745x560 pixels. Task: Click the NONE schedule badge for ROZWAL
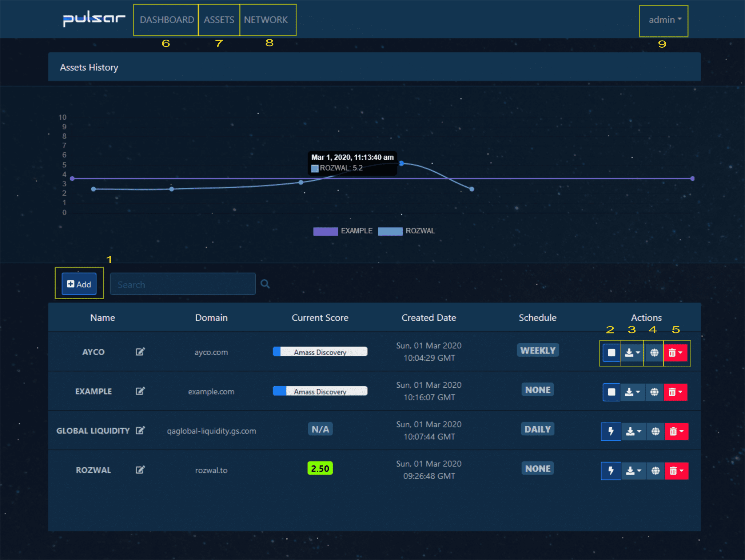click(x=538, y=468)
